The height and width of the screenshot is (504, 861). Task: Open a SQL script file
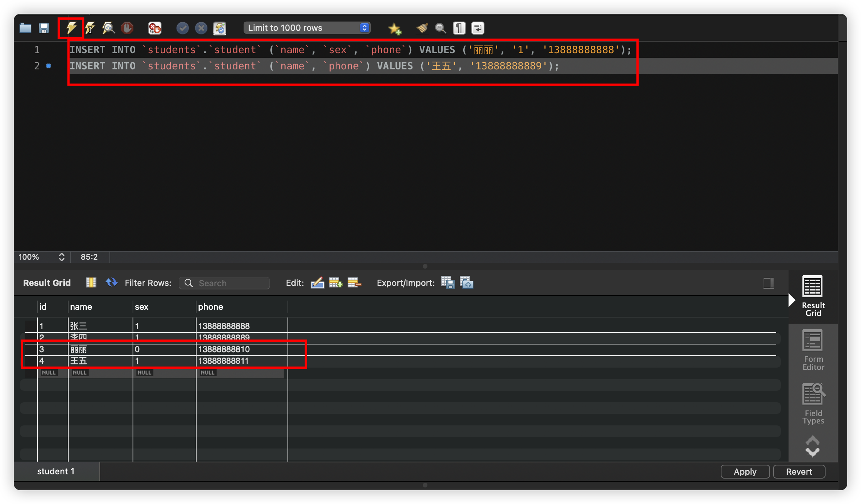tap(25, 28)
